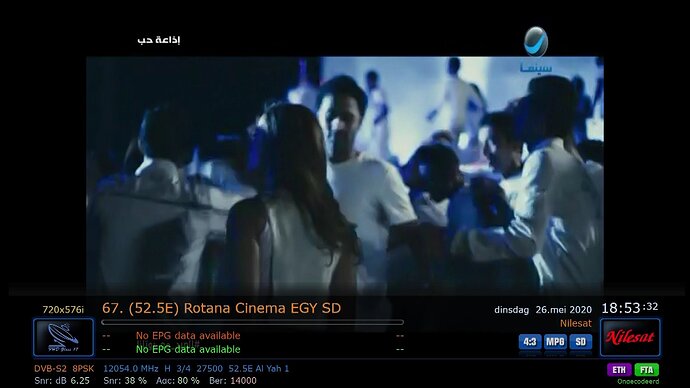Click the 720x576i resolution text
The image size is (690, 388).
63,310
